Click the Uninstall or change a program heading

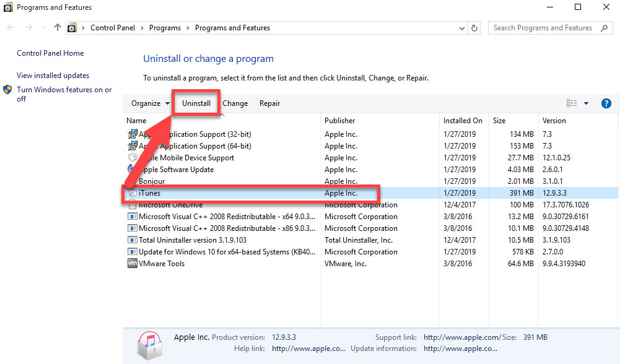click(208, 58)
